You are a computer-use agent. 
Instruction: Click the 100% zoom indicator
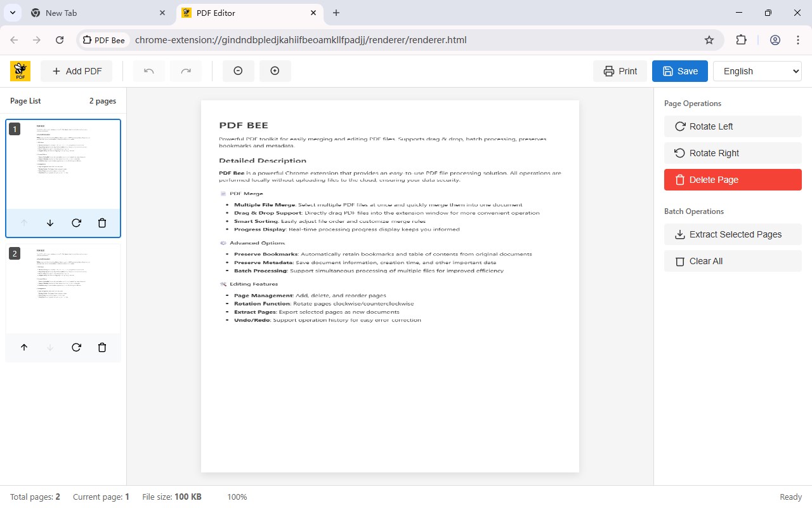[x=237, y=497]
